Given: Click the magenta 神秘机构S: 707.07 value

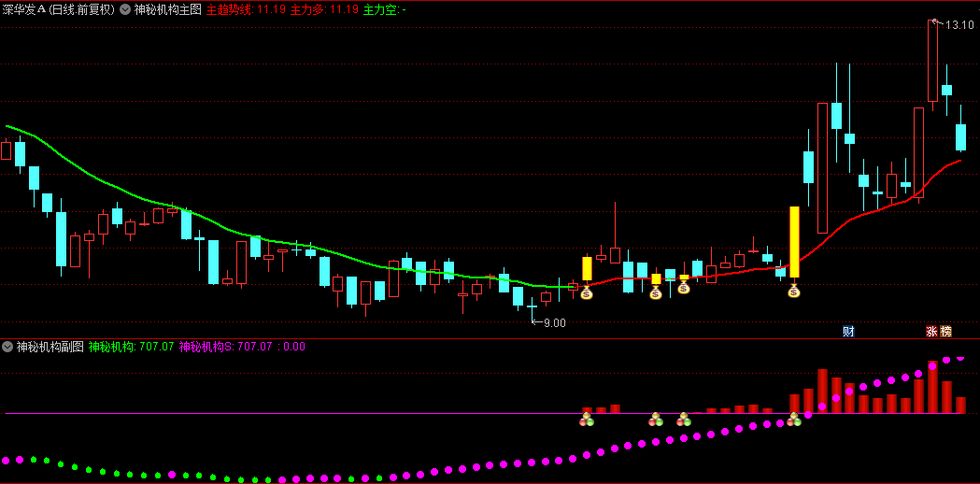Looking at the screenshot, I should (226, 347).
